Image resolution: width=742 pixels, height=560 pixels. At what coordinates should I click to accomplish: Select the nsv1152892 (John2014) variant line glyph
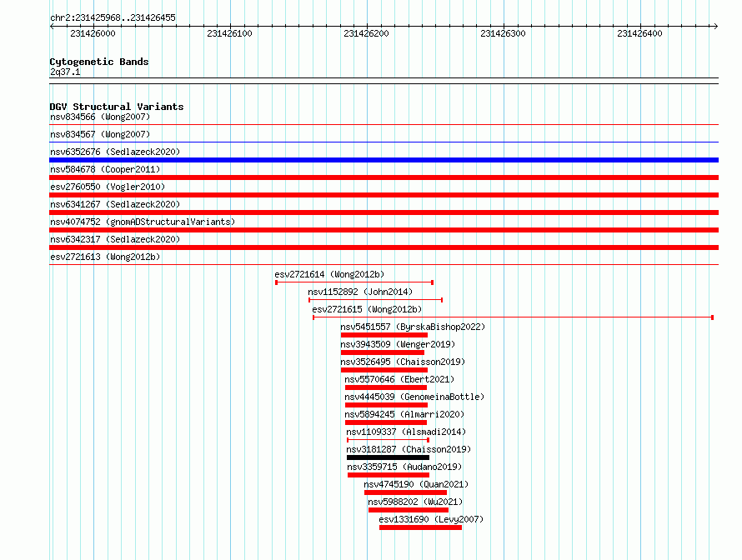375,300
